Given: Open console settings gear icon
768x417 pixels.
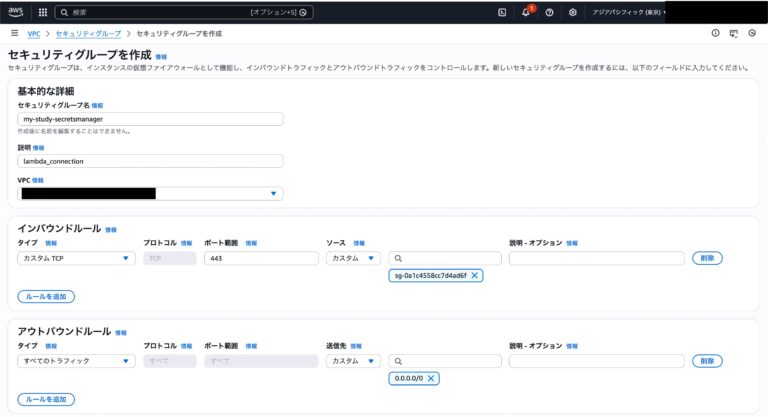Looking at the screenshot, I should click(x=572, y=12).
